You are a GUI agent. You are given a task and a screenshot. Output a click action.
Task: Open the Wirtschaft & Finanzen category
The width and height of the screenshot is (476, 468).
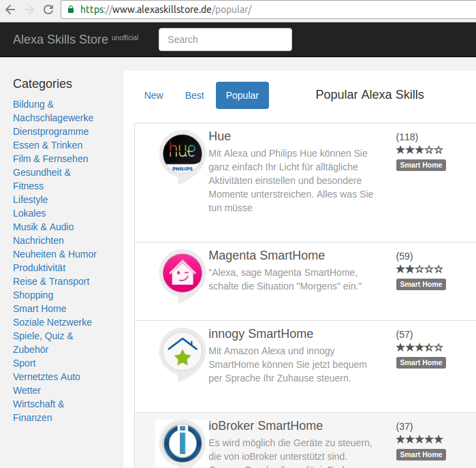click(x=39, y=411)
